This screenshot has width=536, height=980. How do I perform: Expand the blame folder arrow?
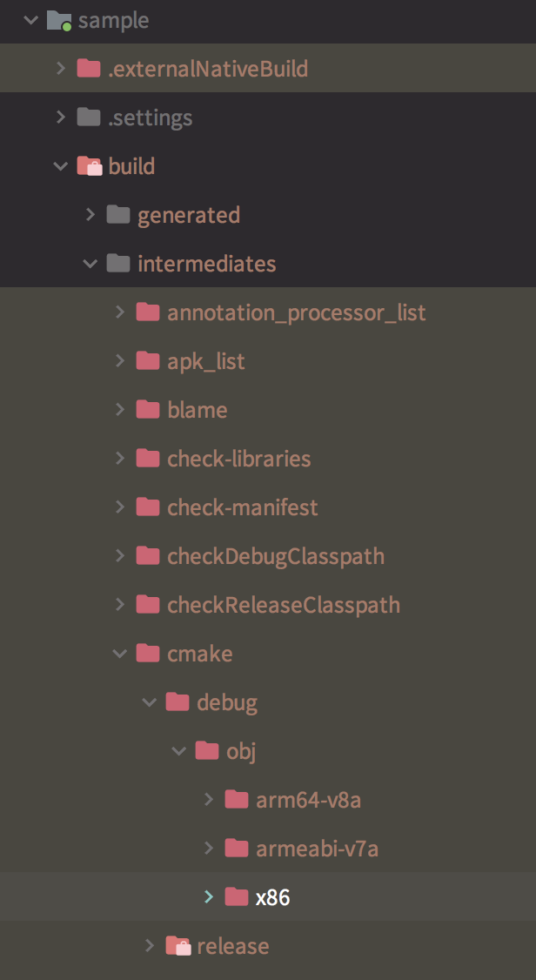120,409
